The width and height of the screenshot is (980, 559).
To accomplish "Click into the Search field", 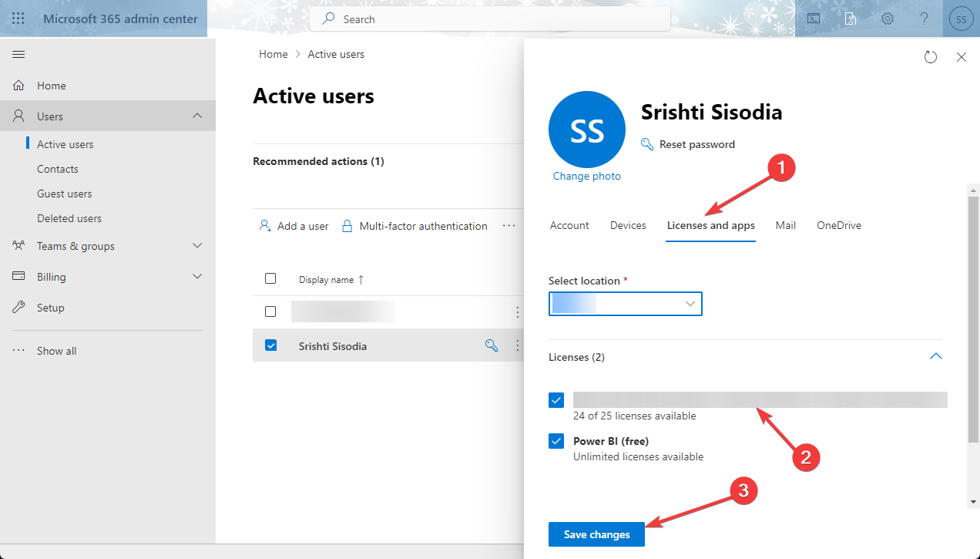I will [490, 19].
